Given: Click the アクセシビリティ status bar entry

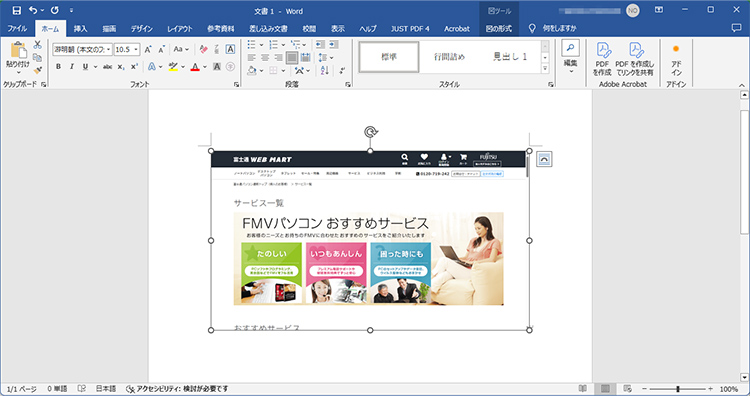Looking at the screenshot, I should [x=177, y=389].
